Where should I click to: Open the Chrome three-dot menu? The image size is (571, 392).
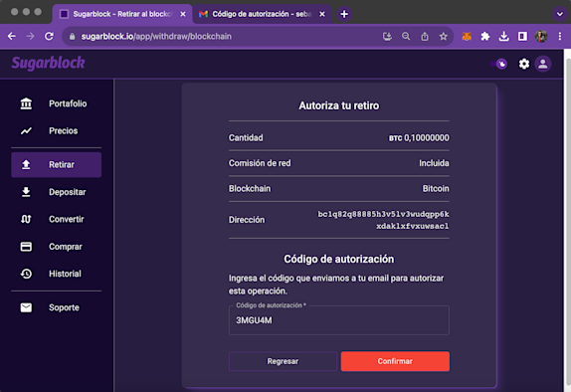pyautogui.click(x=560, y=36)
